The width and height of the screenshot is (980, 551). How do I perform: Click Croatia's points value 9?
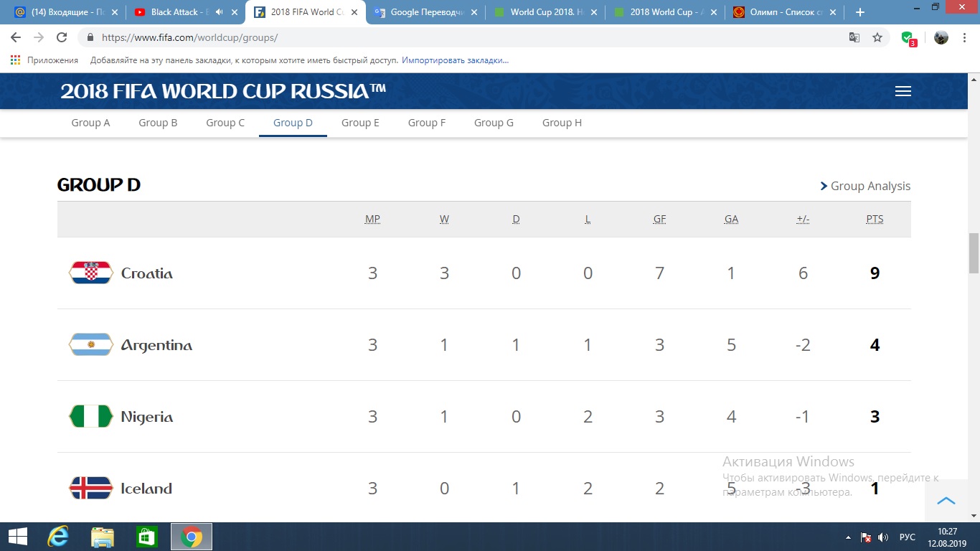pyautogui.click(x=875, y=273)
